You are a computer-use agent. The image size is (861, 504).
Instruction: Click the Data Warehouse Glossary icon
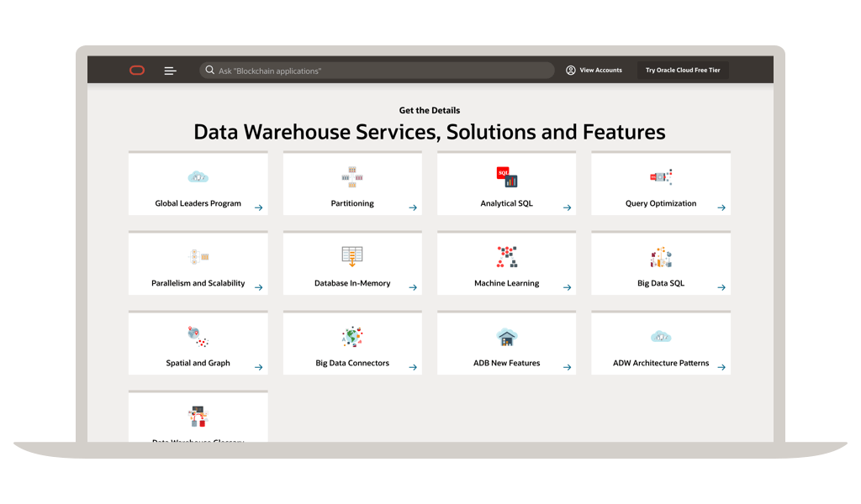tap(198, 417)
